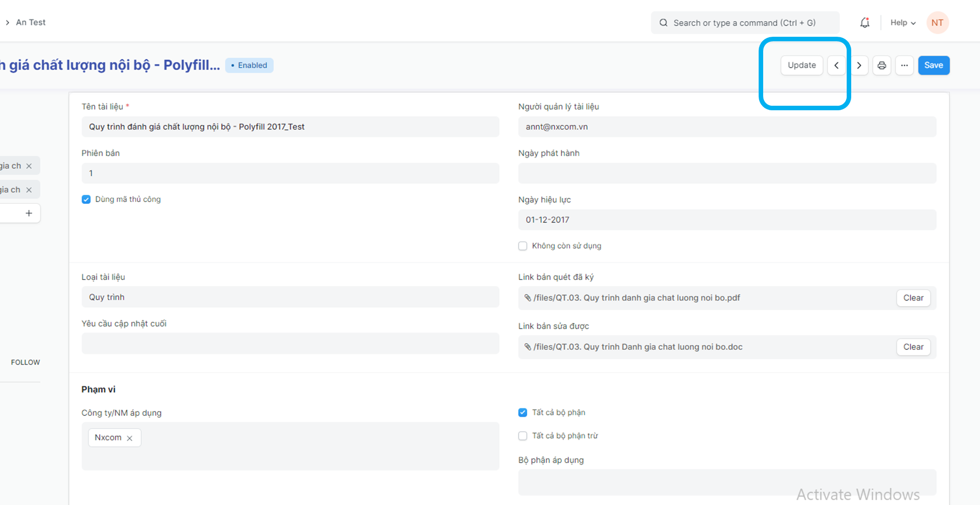
Task: Focus the Search or type a command box
Action: [x=745, y=23]
